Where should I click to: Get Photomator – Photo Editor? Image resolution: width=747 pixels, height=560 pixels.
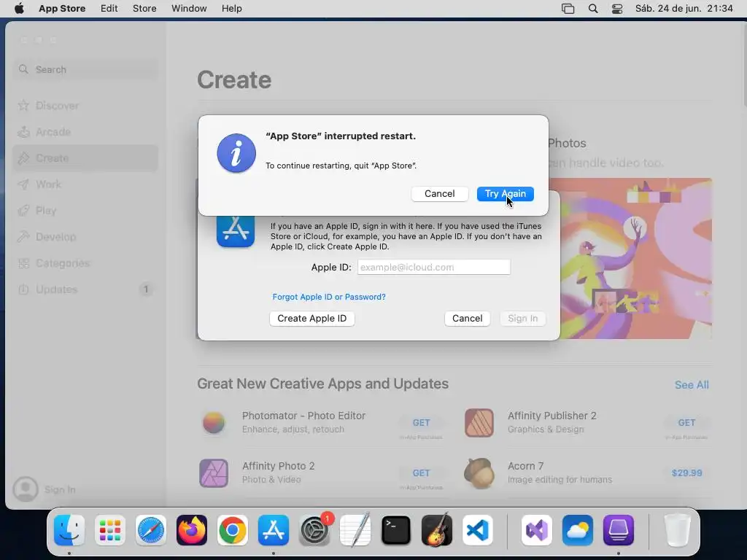421,423
